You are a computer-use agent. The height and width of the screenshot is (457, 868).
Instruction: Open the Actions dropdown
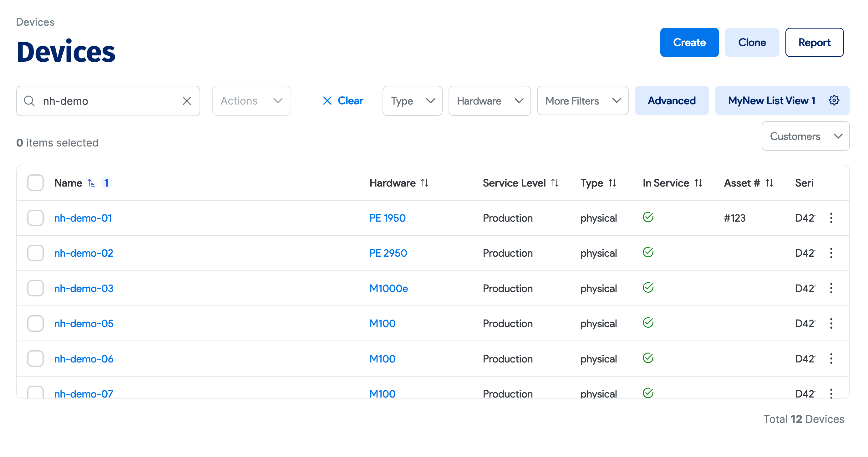click(x=251, y=100)
